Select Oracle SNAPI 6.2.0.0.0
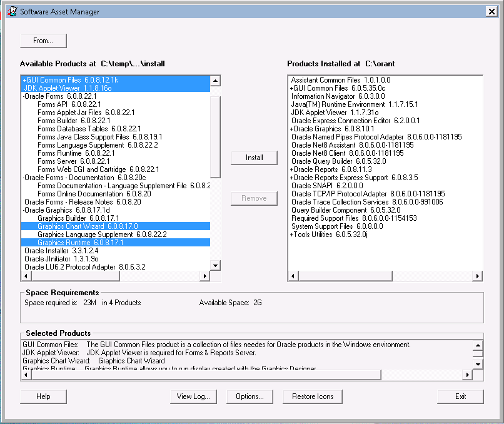 (x=327, y=186)
